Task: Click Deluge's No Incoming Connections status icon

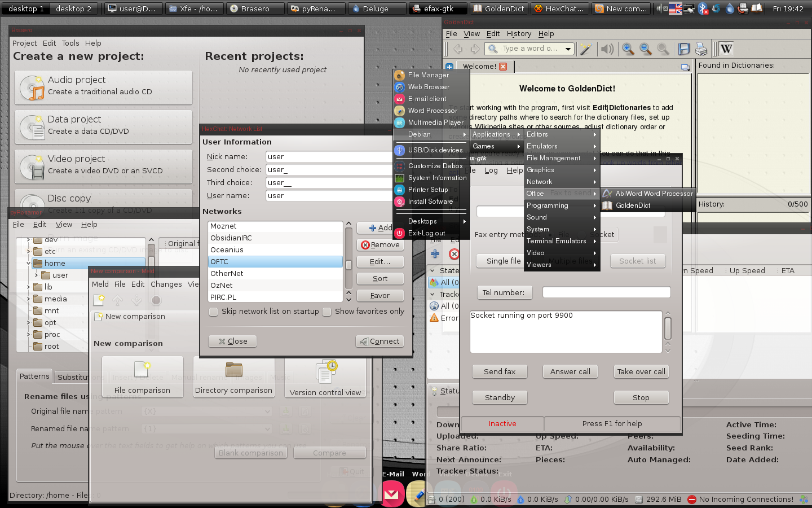Action: [x=691, y=499]
